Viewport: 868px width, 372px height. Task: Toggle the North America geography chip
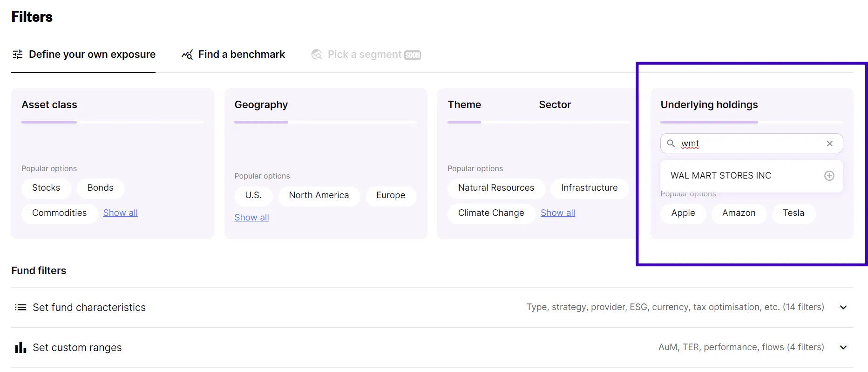point(319,195)
